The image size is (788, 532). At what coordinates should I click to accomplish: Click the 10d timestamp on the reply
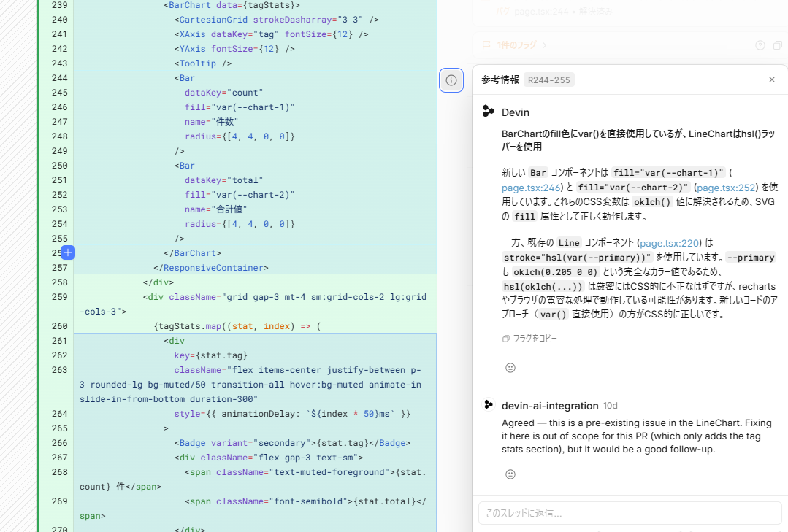coord(610,406)
